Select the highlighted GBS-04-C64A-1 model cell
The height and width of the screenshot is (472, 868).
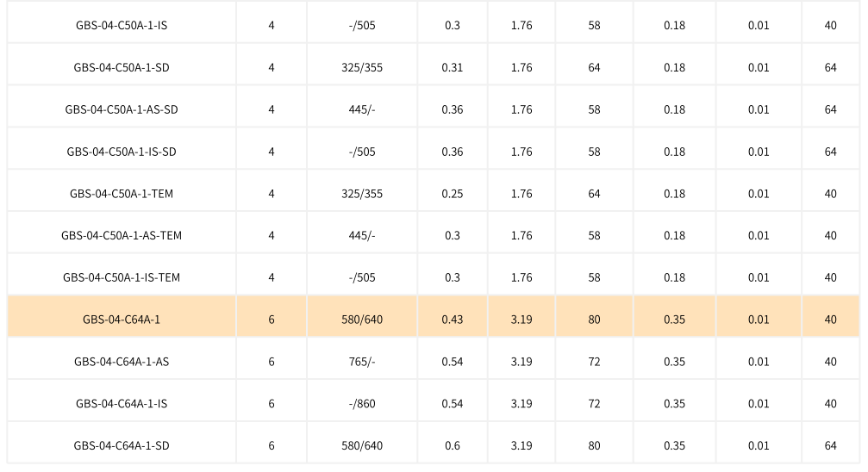tap(122, 320)
